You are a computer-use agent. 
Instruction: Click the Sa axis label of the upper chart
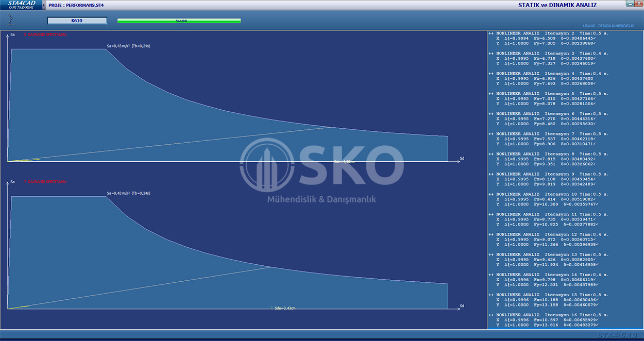12,35
